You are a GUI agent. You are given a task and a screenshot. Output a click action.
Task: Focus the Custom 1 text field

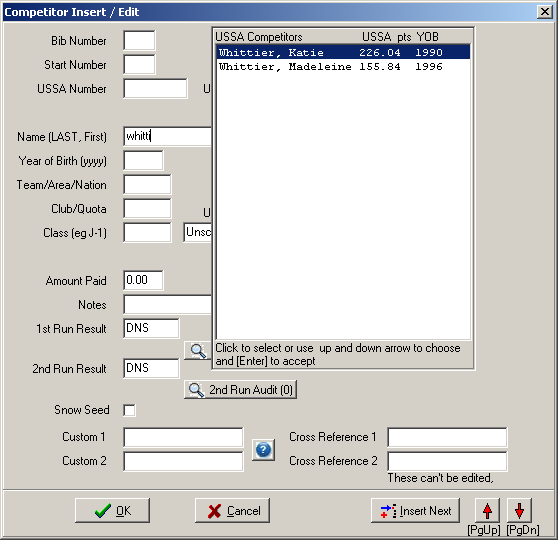(183, 437)
